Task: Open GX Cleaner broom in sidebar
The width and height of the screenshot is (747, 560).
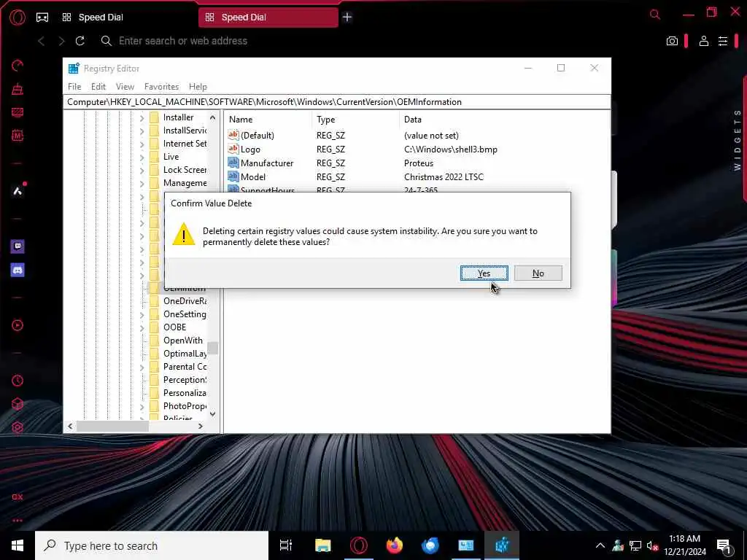Action: (x=18, y=88)
